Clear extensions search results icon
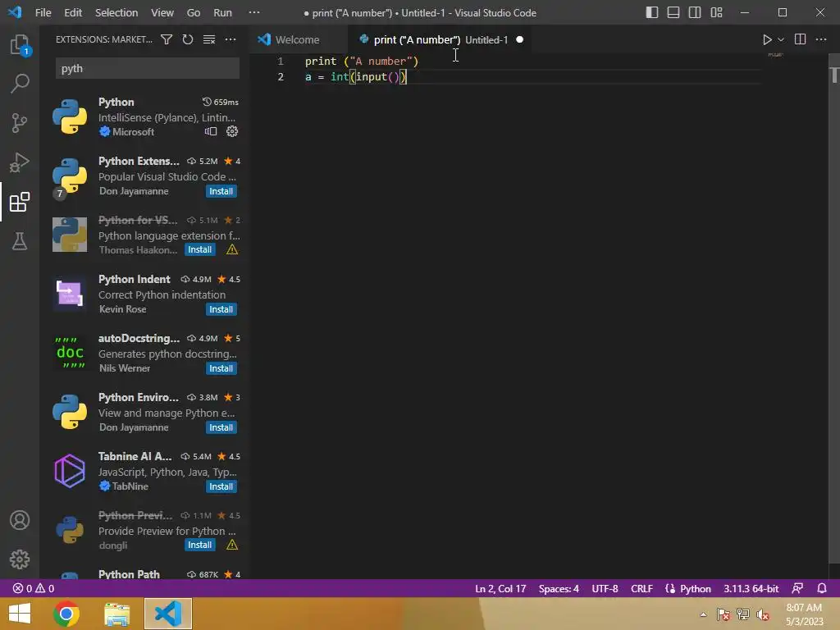Image resolution: width=840 pixels, height=630 pixels. pyautogui.click(x=209, y=39)
